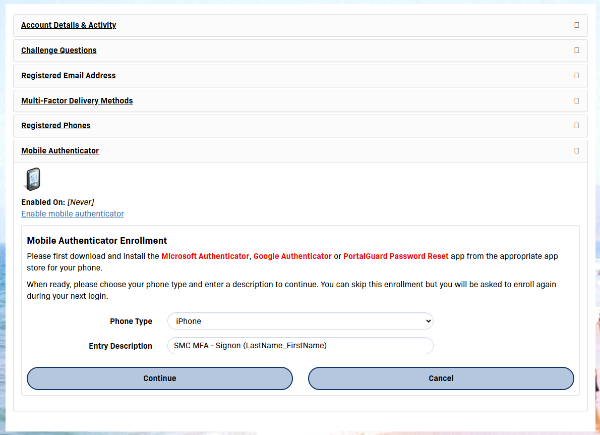The width and height of the screenshot is (600, 435).
Task: Expand the Multi-Factor Delivery Methods title
Action: coord(77,100)
